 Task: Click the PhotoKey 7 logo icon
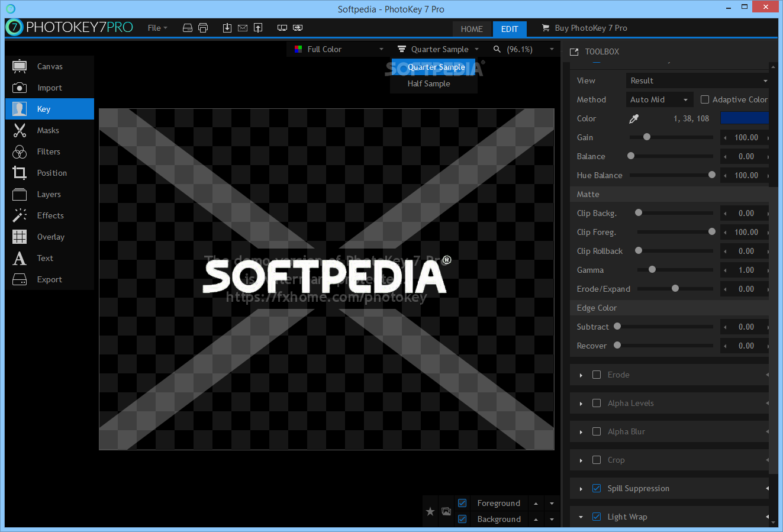tap(14, 27)
